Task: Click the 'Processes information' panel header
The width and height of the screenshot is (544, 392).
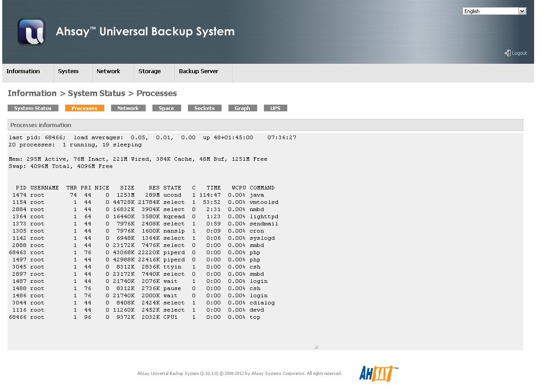Action: 265,125
